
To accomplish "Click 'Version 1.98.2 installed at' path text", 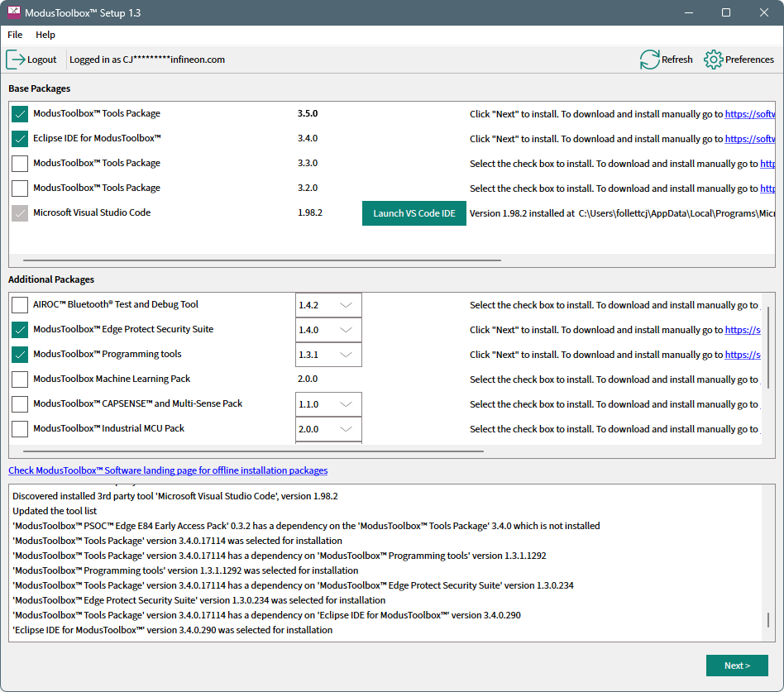I will (x=623, y=213).
